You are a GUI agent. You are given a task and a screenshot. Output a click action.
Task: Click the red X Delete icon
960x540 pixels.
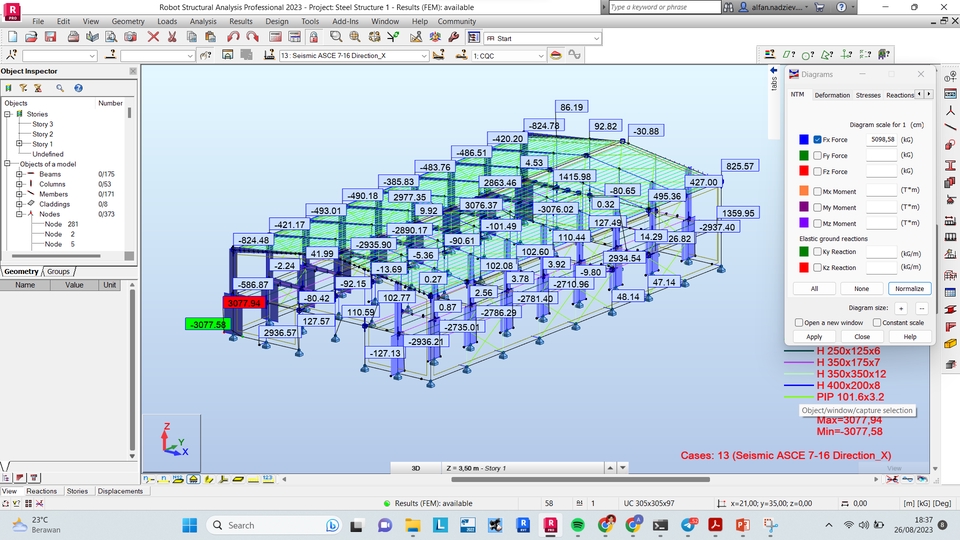click(x=153, y=37)
